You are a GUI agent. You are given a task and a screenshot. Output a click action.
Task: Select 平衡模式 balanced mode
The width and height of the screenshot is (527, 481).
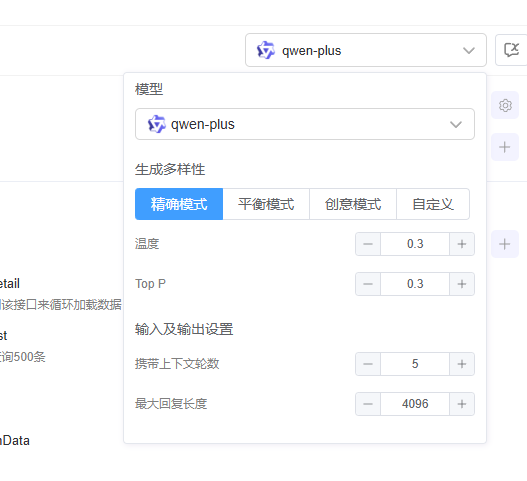pyautogui.click(x=266, y=204)
